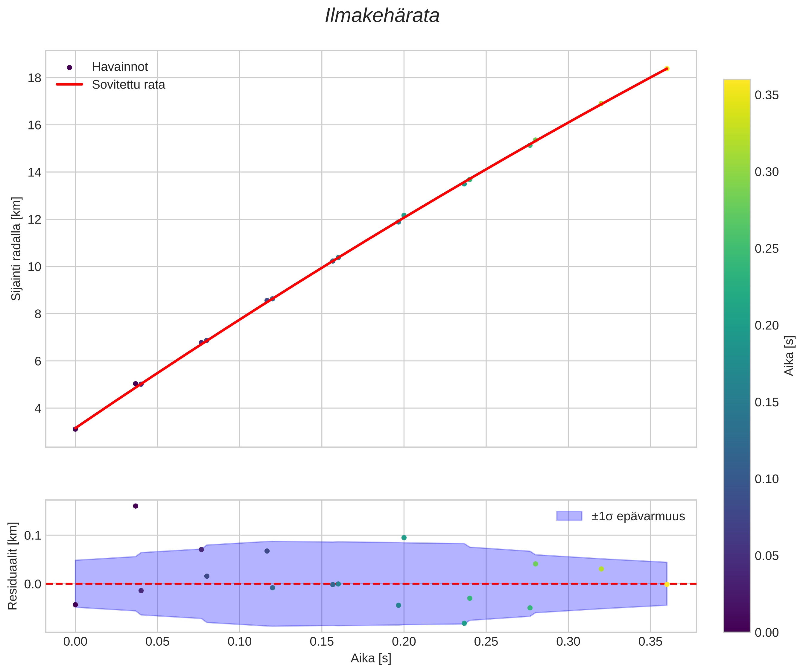This screenshot has width=803, height=672.
Task: Click the colorbar Aika [s] label
Action: [x=789, y=355]
